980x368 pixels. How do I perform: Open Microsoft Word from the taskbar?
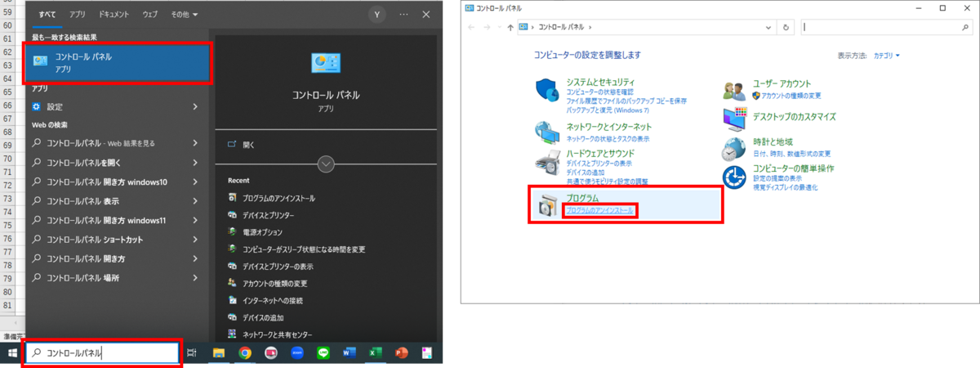[349, 352]
